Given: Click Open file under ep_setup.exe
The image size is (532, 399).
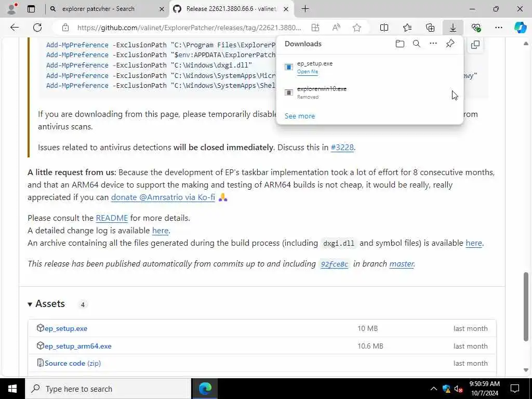Looking at the screenshot, I should click(x=308, y=72).
